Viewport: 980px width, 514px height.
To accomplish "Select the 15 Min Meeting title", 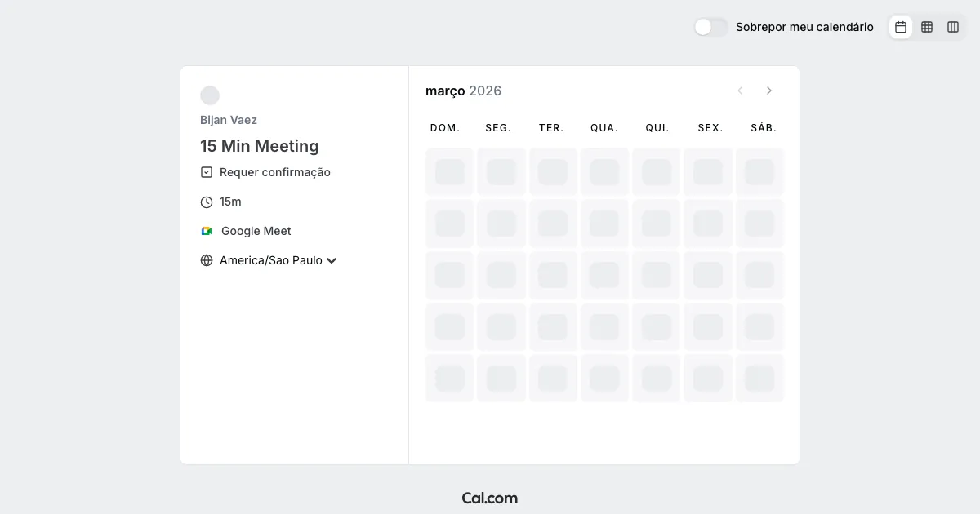I will click(x=260, y=146).
